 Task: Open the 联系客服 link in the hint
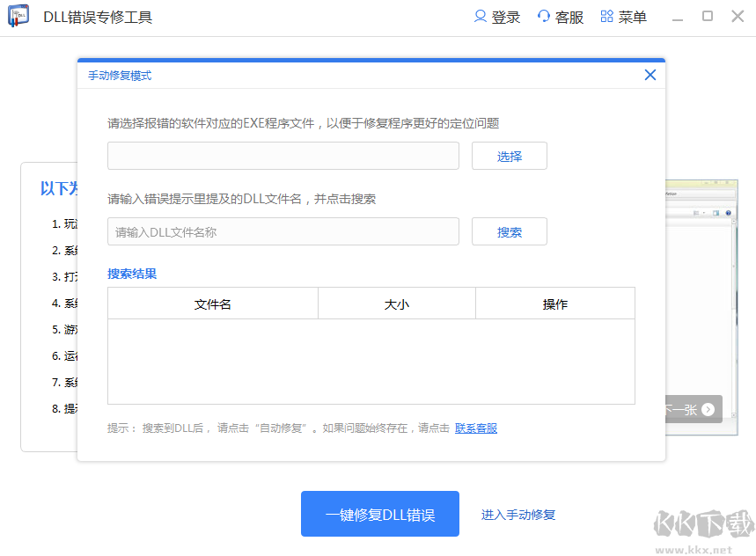pos(475,428)
